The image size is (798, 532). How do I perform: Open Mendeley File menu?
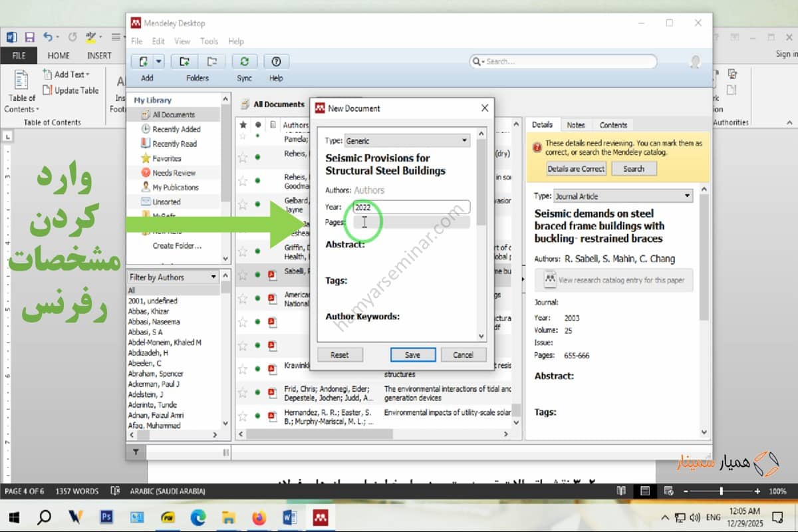pyautogui.click(x=136, y=41)
